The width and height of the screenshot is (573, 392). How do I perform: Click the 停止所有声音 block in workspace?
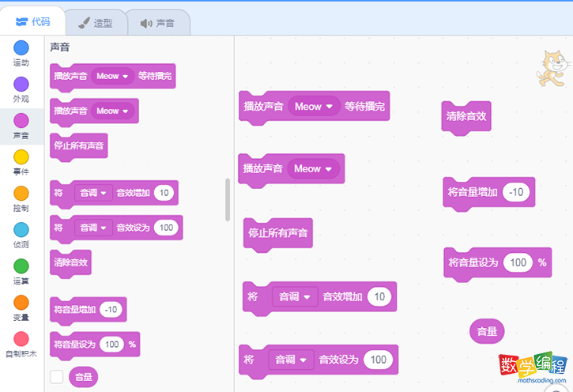tap(277, 234)
